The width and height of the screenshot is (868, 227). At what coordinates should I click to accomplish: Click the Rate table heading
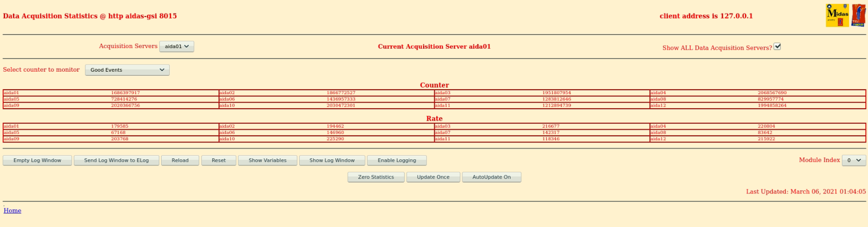pyautogui.click(x=434, y=119)
